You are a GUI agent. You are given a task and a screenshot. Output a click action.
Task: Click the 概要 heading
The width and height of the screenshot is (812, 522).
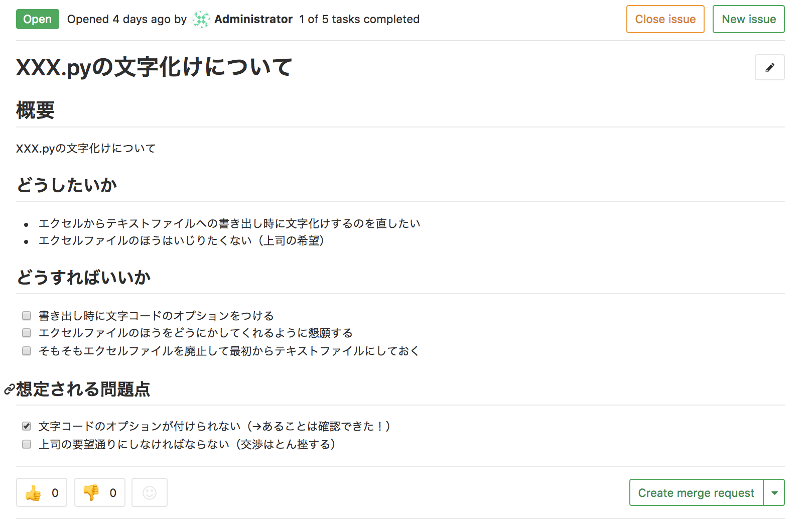pos(35,110)
